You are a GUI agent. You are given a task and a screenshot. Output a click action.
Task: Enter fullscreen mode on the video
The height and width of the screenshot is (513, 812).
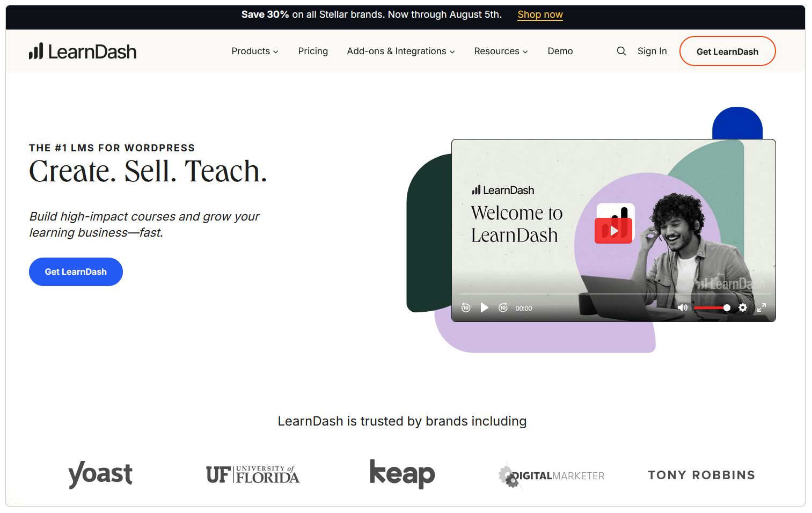(761, 307)
